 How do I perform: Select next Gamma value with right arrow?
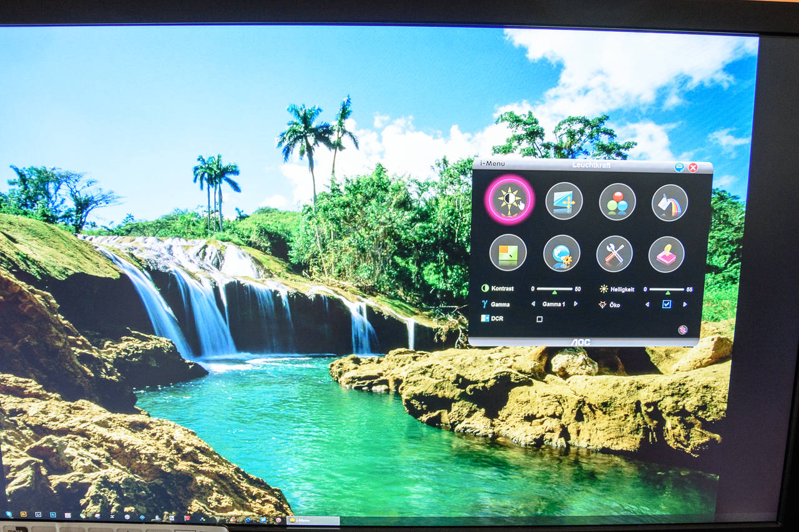pyautogui.click(x=576, y=304)
